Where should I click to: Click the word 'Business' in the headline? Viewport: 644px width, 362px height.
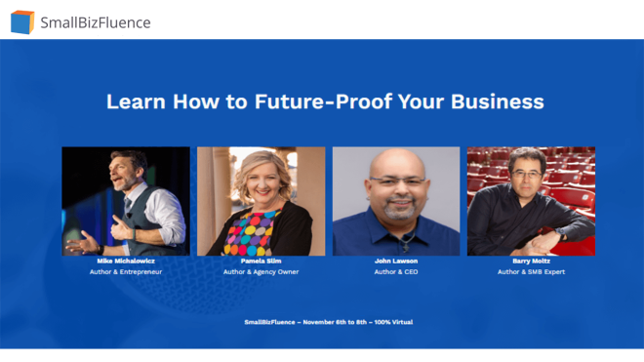[498, 101]
